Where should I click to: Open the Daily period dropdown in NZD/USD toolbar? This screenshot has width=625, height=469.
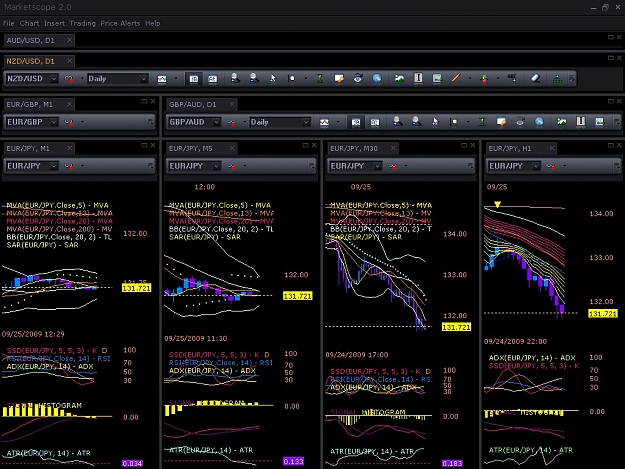click(x=143, y=79)
